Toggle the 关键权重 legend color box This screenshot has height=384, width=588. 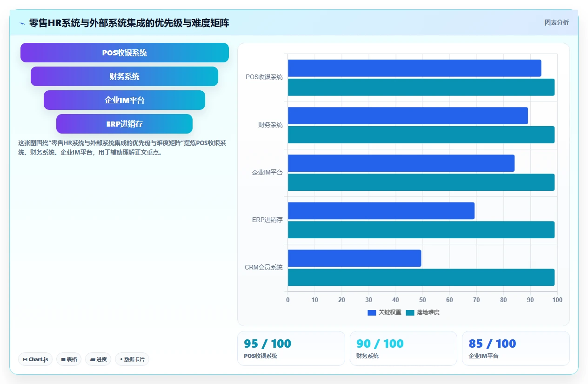tap(372, 312)
